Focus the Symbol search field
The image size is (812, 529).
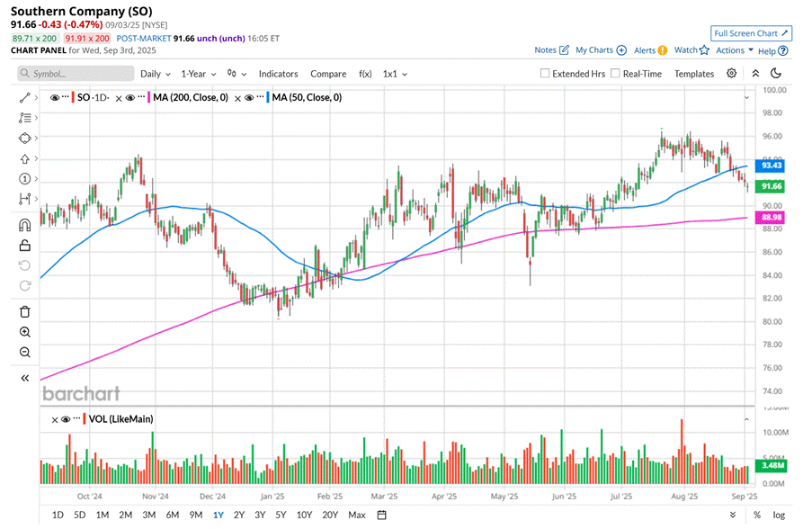[76, 74]
